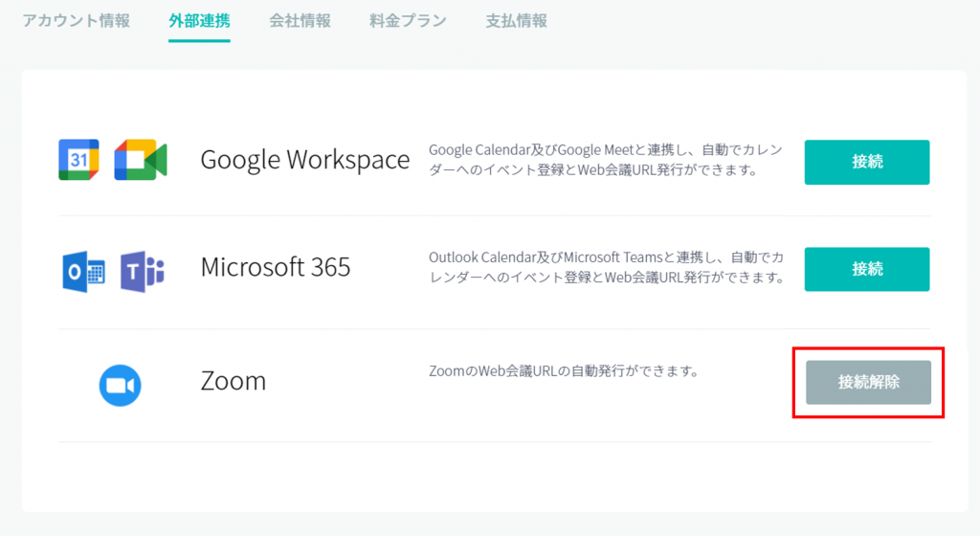
Task: Click the Outlook Calendar及びMicrosoft Teams description
Action: coord(606,267)
